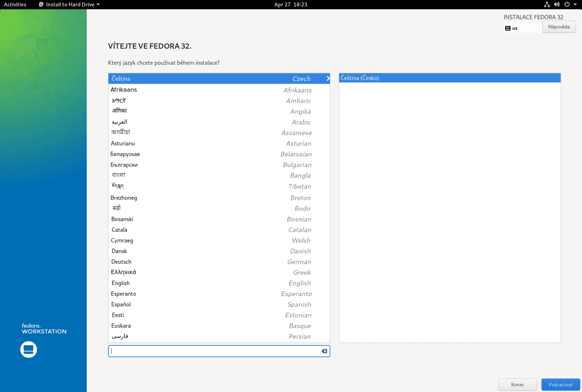Pick Bosanski Bosnian language
Viewport: 582px width, 392px height.
tap(219, 219)
